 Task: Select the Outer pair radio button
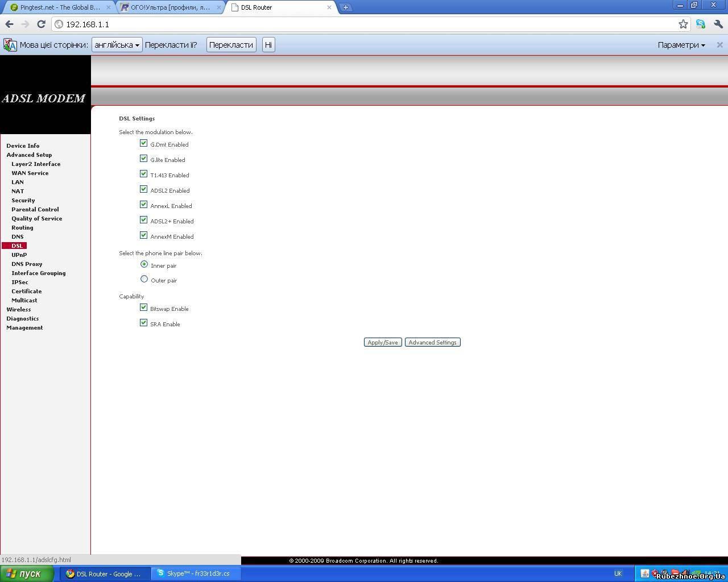pyautogui.click(x=144, y=279)
